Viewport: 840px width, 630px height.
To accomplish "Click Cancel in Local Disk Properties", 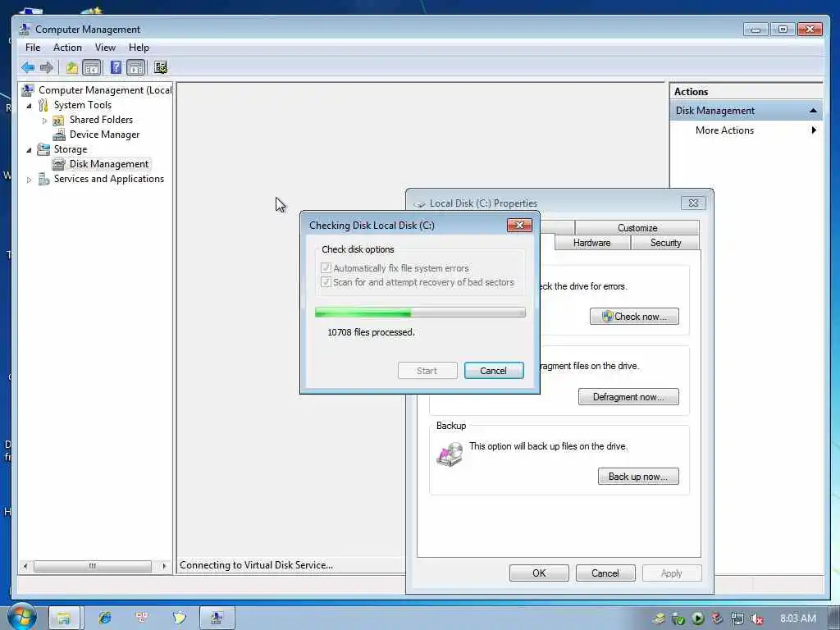I will [x=605, y=573].
